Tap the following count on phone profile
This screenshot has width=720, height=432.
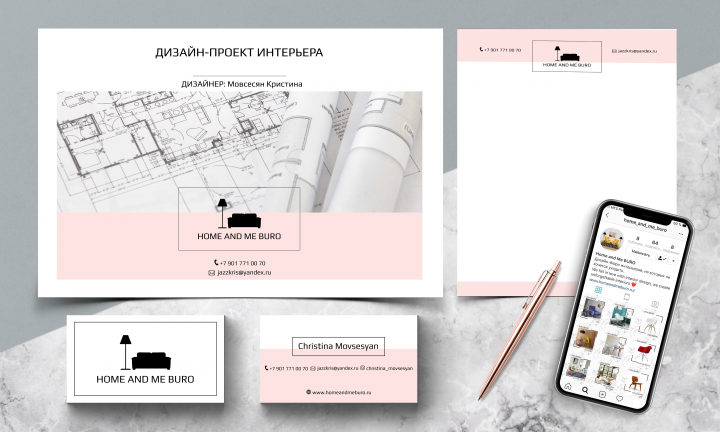tap(672, 247)
